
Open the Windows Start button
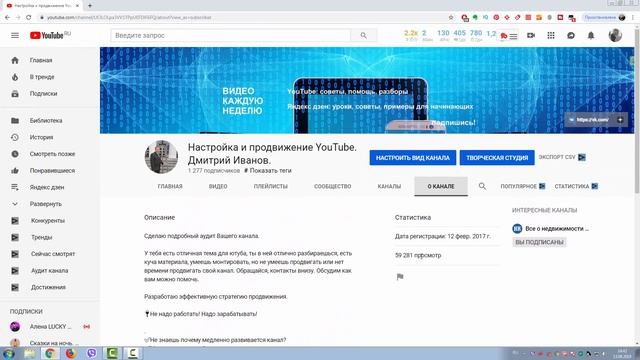click(8, 353)
